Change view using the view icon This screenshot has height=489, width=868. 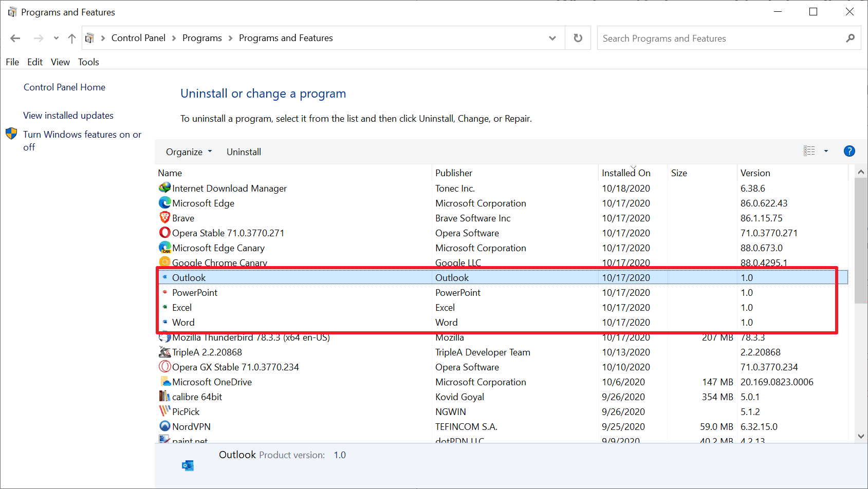[809, 151]
